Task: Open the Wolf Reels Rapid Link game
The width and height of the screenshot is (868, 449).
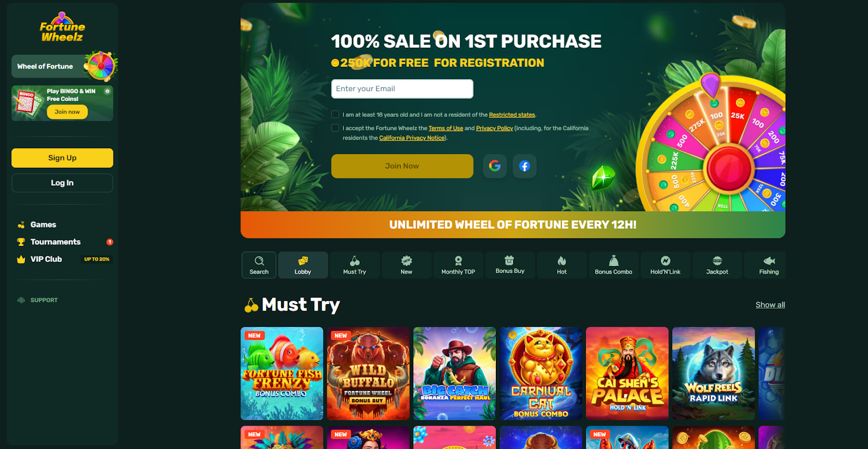Action: click(x=713, y=374)
